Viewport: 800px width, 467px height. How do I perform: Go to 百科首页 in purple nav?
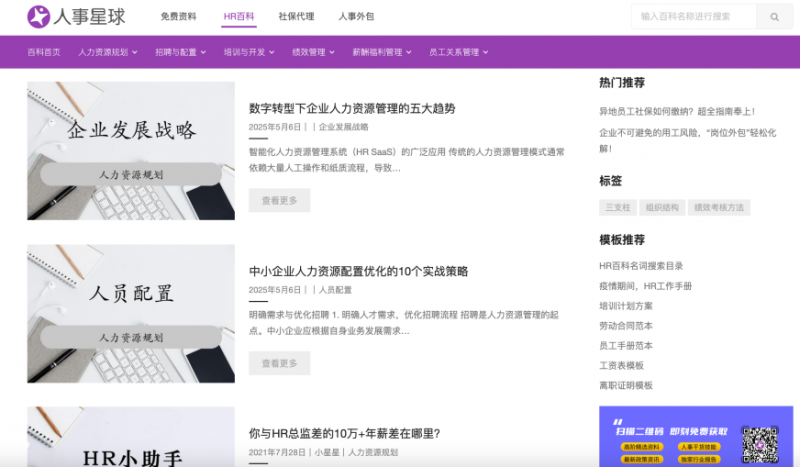(x=44, y=52)
